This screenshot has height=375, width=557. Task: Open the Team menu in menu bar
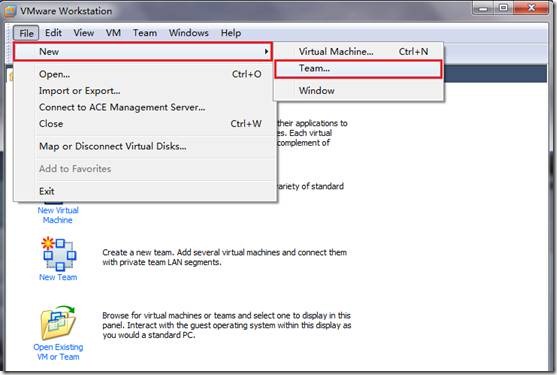[x=145, y=33]
